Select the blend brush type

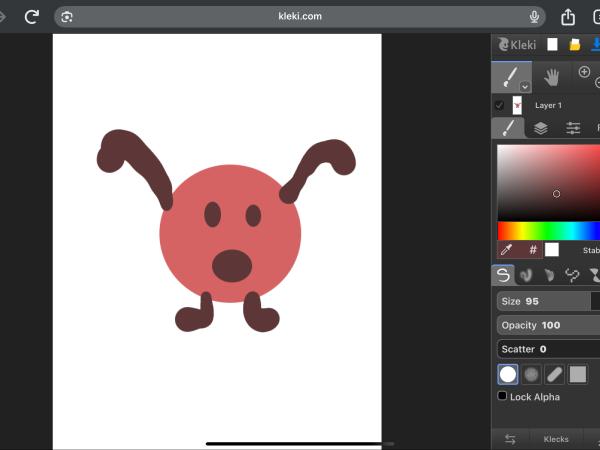[x=526, y=275]
